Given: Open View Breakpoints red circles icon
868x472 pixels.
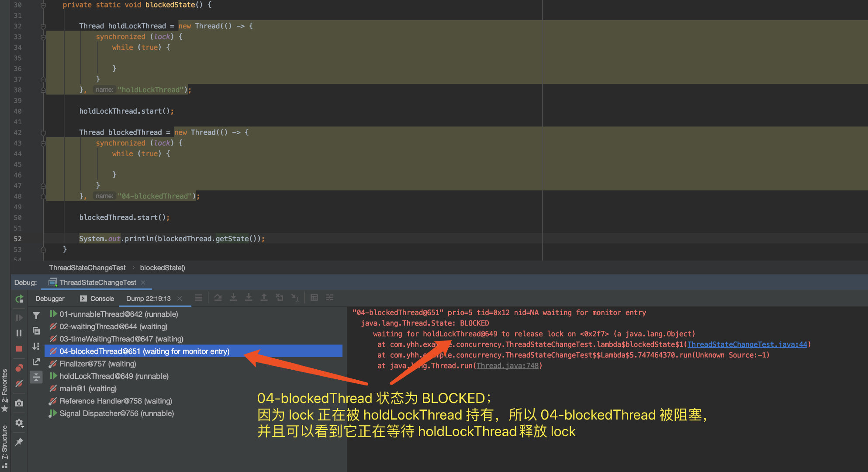Looking at the screenshot, I should coord(19,368).
